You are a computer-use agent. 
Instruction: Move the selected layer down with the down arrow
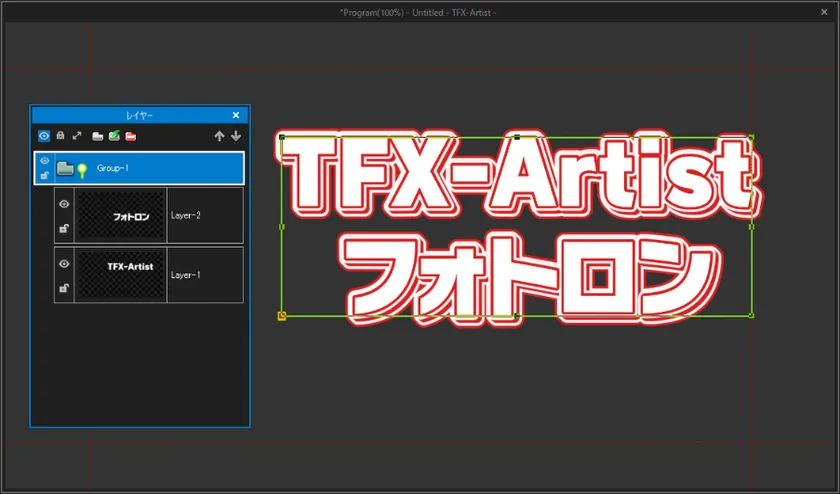[236, 136]
